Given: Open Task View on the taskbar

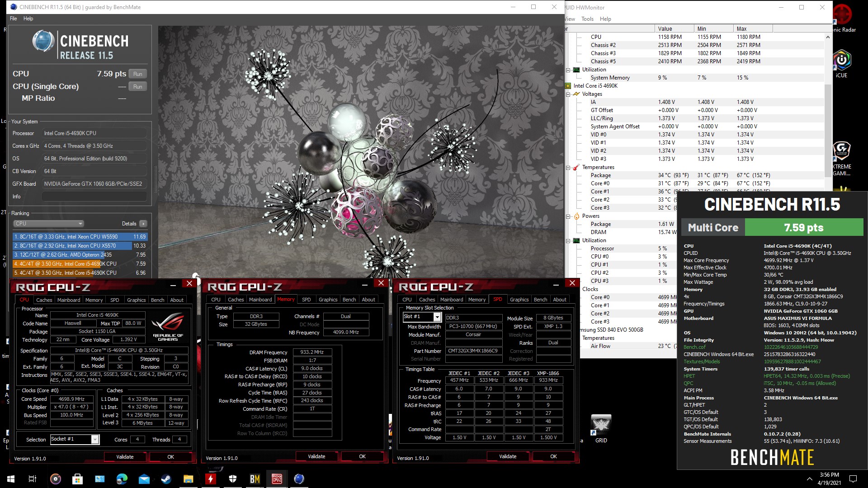Looking at the screenshot, I should click(x=33, y=479).
